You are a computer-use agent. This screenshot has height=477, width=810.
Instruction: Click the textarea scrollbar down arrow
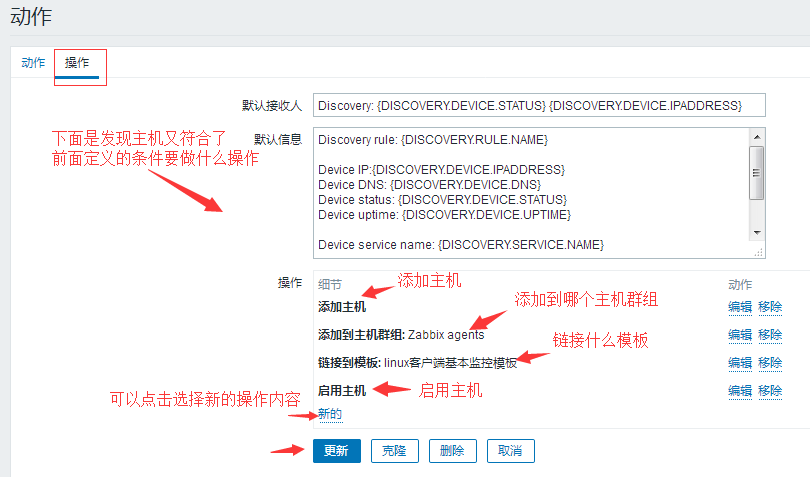click(757, 232)
